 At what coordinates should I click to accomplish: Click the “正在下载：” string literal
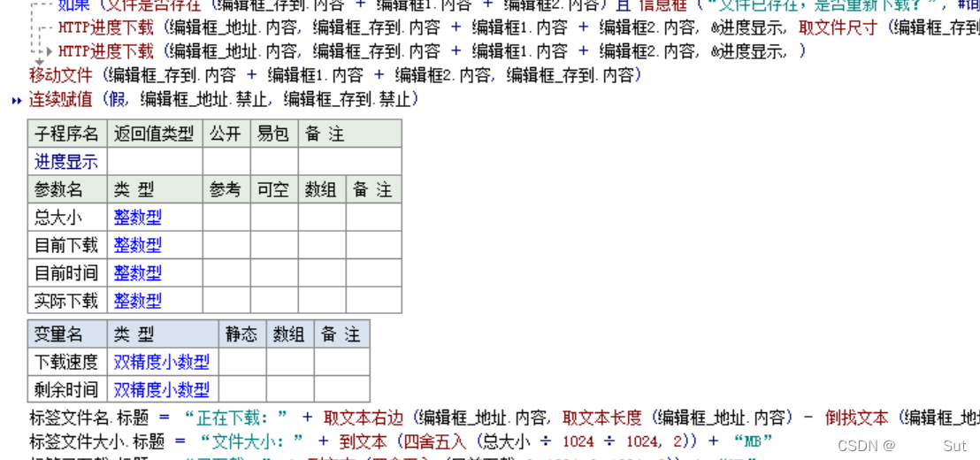coord(237,417)
